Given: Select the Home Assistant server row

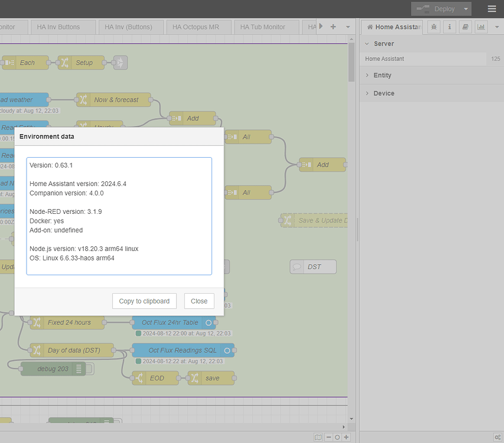Looking at the screenshot, I should (432, 59).
